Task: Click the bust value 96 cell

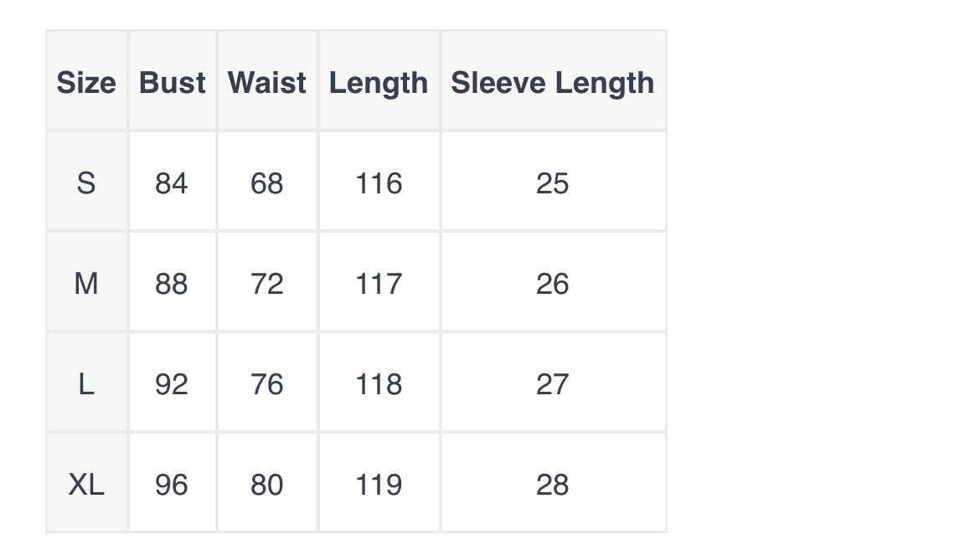Action: [172, 484]
